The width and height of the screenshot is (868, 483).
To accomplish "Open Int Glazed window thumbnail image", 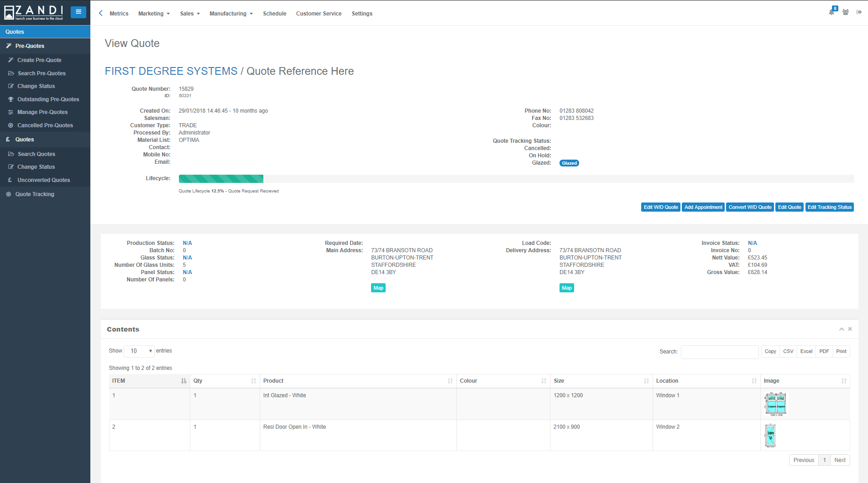I will pyautogui.click(x=776, y=404).
